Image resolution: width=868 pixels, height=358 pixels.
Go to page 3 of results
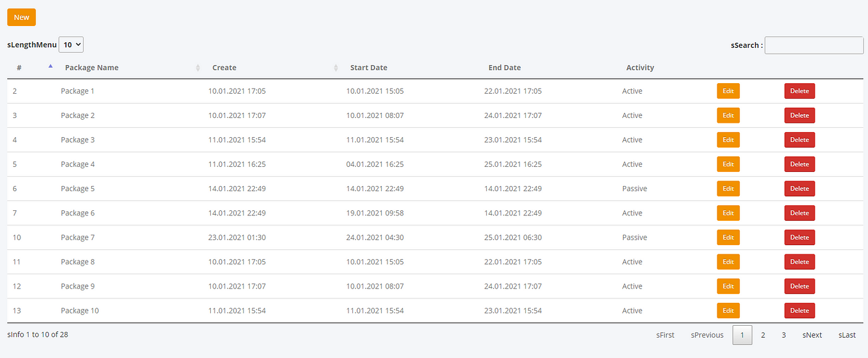pos(784,335)
